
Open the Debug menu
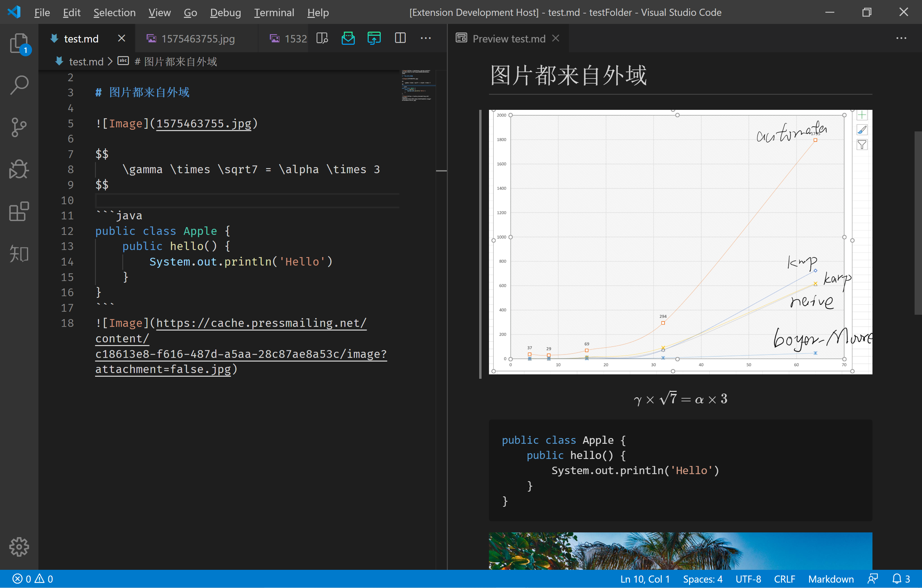(225, 12)
